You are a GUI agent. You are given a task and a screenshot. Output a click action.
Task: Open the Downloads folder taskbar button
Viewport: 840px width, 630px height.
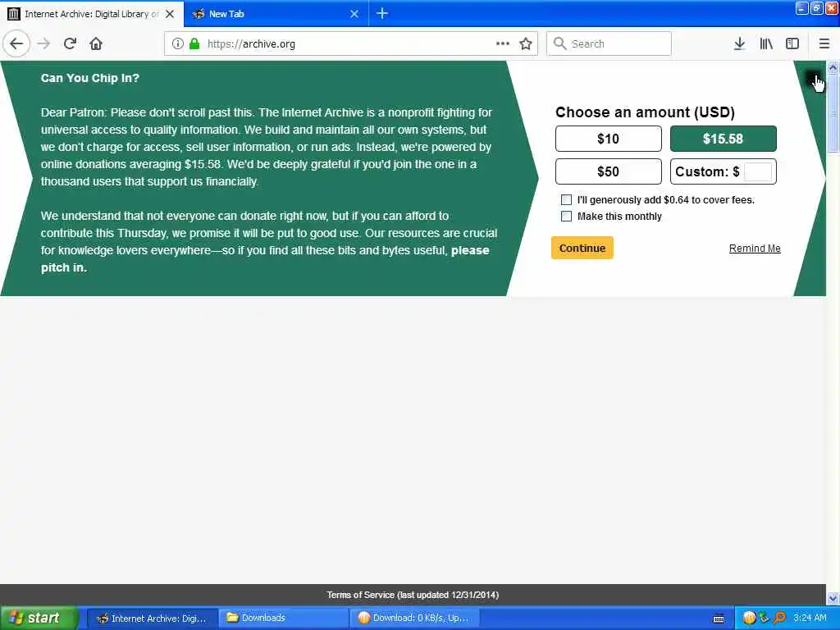pos(283,619)
